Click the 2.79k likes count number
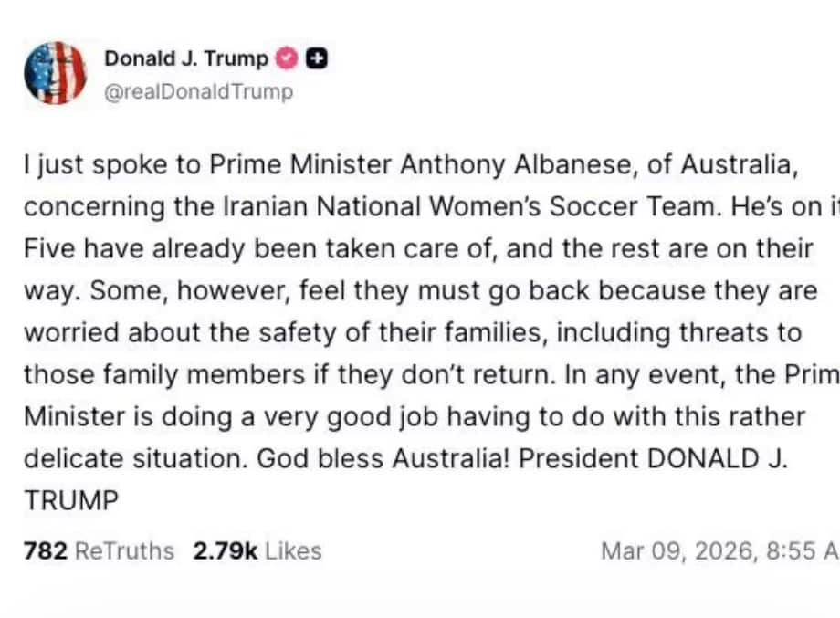This screenshot has height=618, width=840. point(226,550)
